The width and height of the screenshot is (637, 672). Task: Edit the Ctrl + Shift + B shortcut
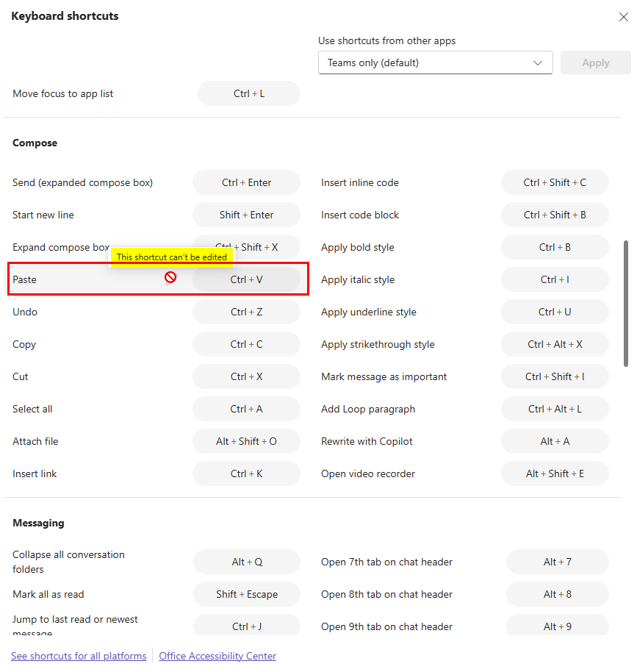[555, 215]
